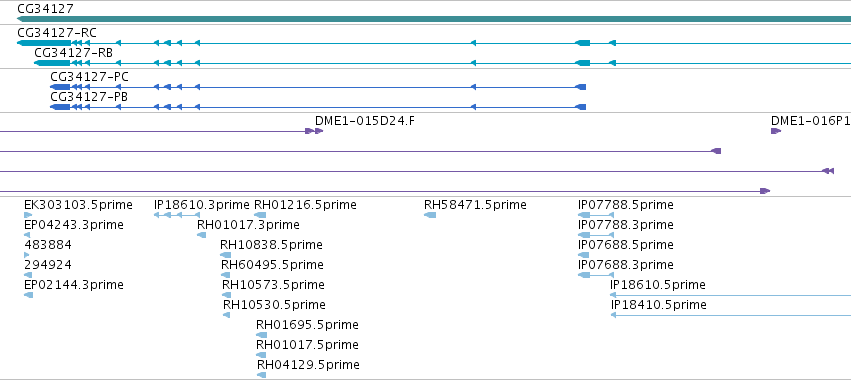
Task: Click the IP18610.3prime multi-exon feature glyph
Action: point(177,215)
